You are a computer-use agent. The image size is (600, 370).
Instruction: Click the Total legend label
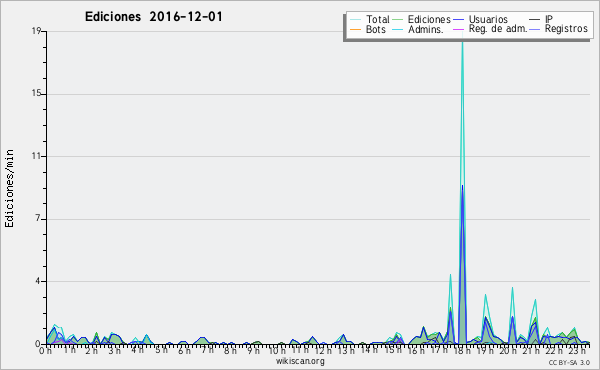(377, 19)
